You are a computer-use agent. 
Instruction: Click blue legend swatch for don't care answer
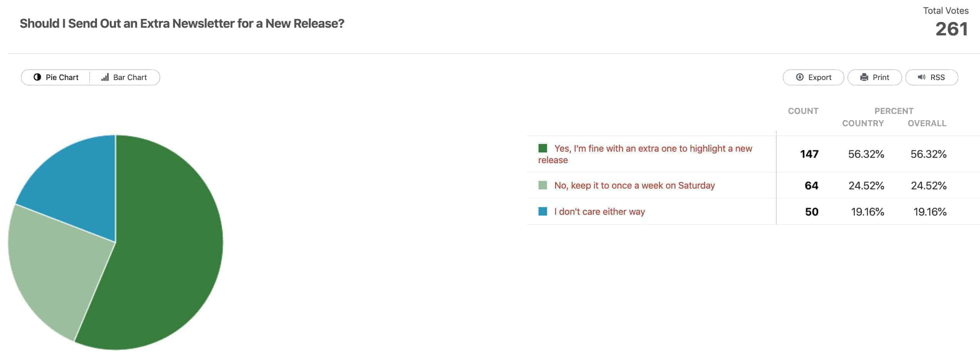pos(542,211)
